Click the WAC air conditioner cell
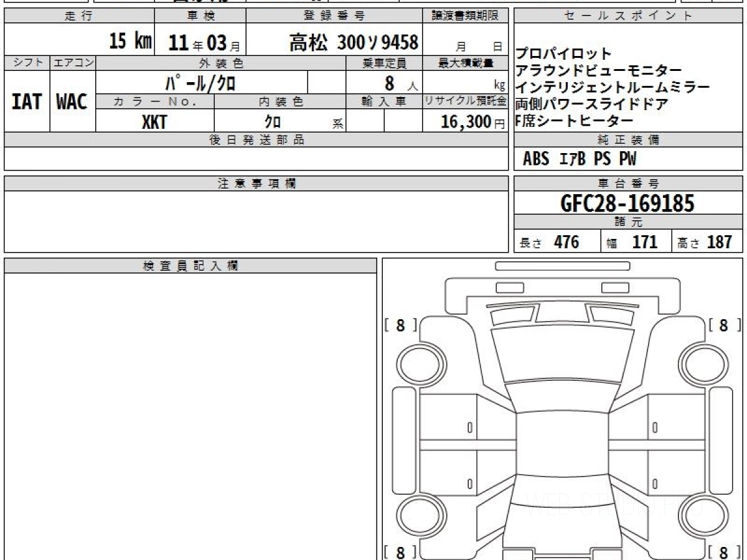 coord(72,101)
